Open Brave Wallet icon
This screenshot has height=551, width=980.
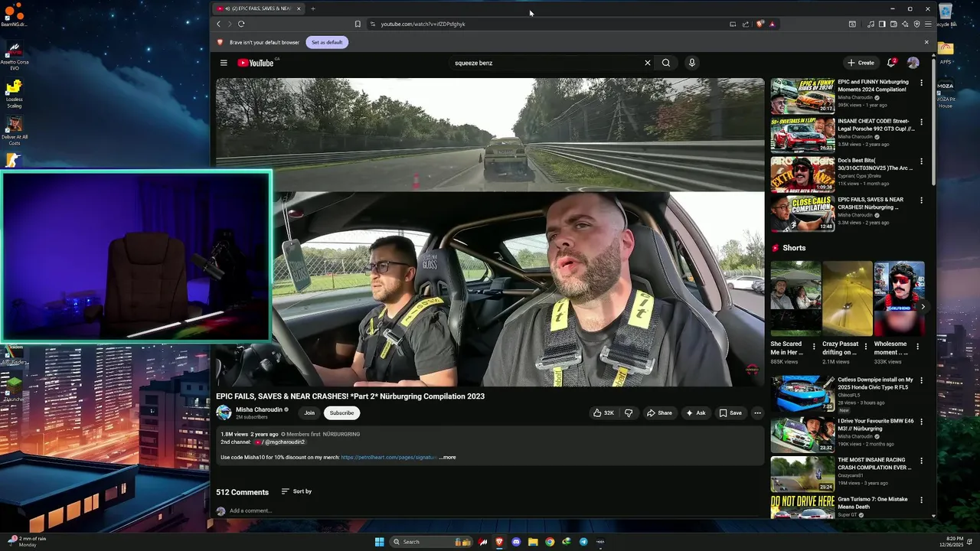pyautogui.click(x=893, y=24)
